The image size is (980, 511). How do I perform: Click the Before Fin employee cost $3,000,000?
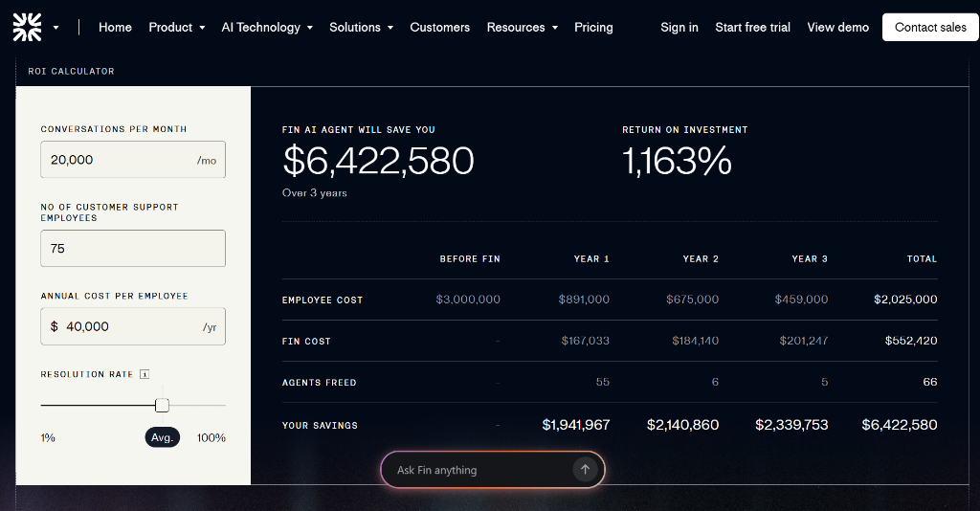click(x=468, y=300)
